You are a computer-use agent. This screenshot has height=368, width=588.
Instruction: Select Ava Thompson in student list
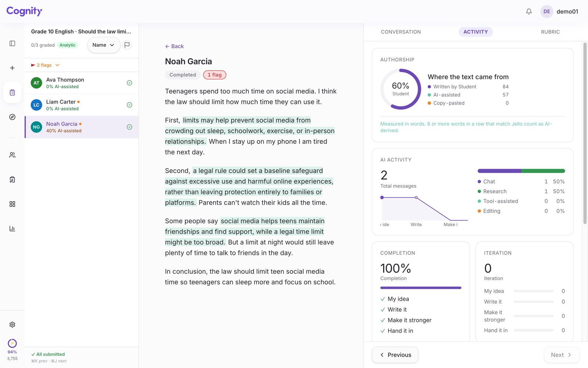(82, 83)
